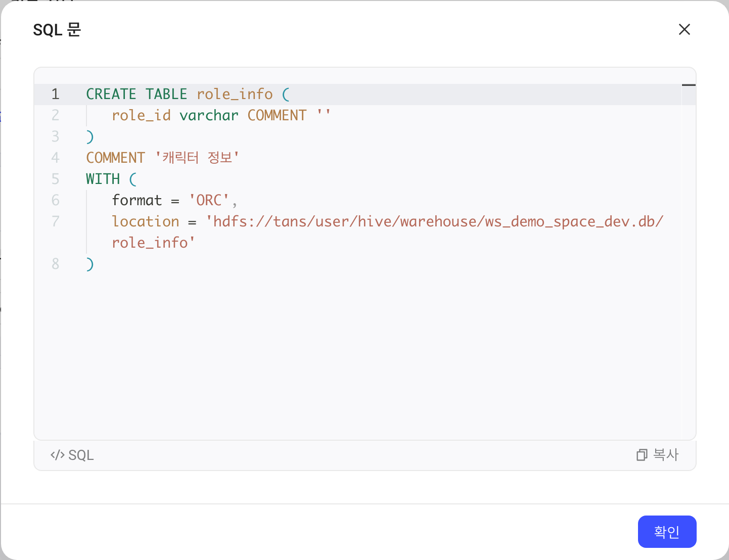The width and height of the screenshot is (729, 560).
Task: Click the varchar type text
Action: [x=209, y=115]
